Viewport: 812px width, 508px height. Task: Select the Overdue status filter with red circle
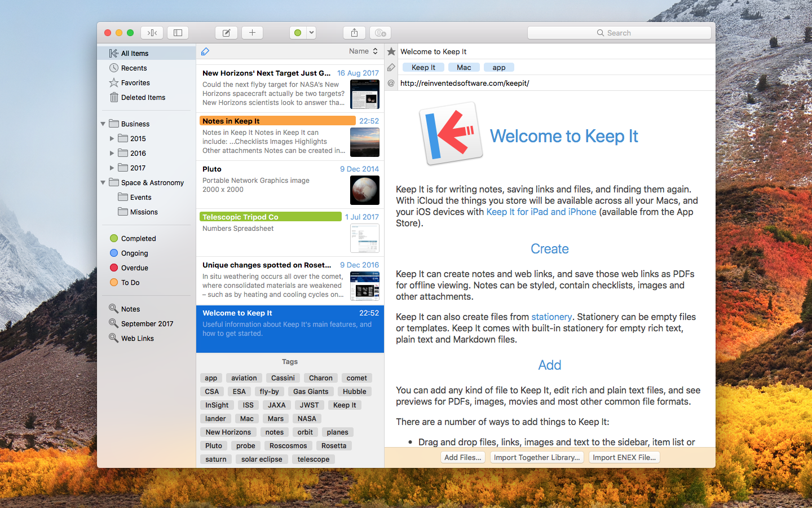coord(135,268)
